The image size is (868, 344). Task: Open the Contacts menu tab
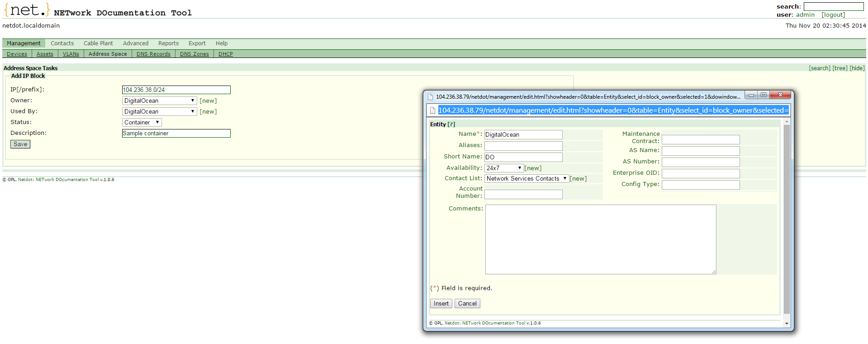pos(62,43)
